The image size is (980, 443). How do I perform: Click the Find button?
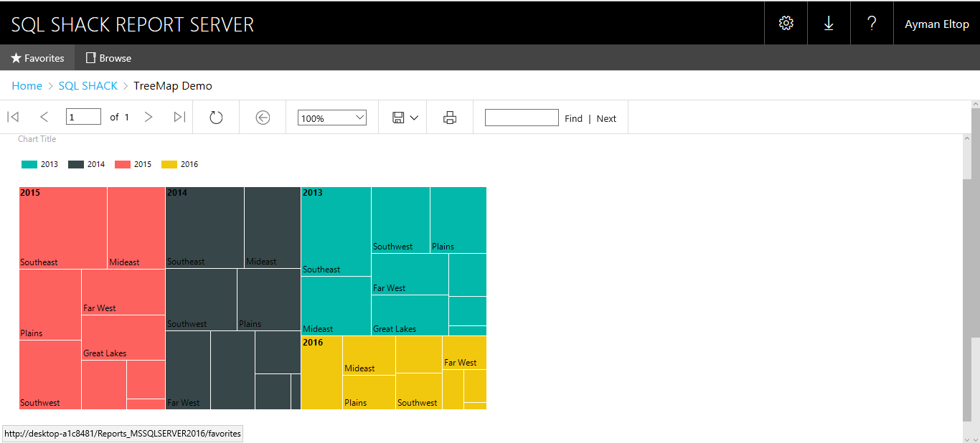[573, 118]
